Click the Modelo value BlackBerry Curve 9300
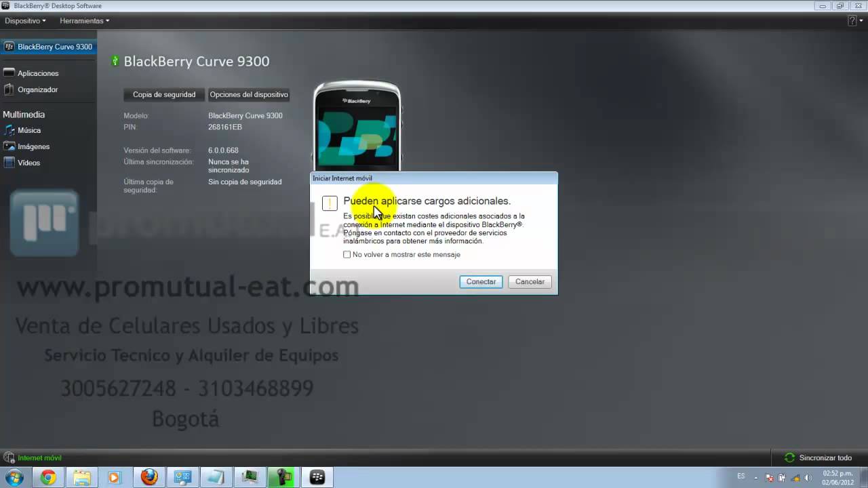The width and height of the screenshot is (868, 488). click(x=245, y=116)
